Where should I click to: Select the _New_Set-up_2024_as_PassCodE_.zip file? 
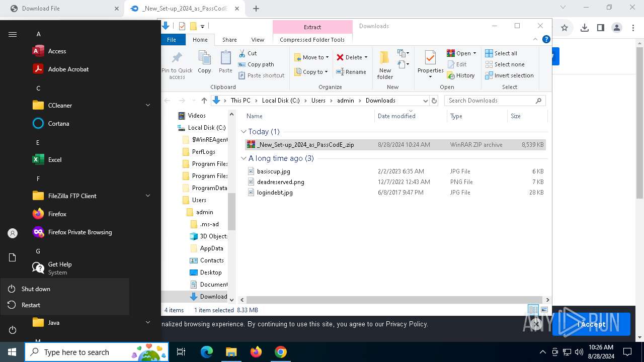(394, 145)
